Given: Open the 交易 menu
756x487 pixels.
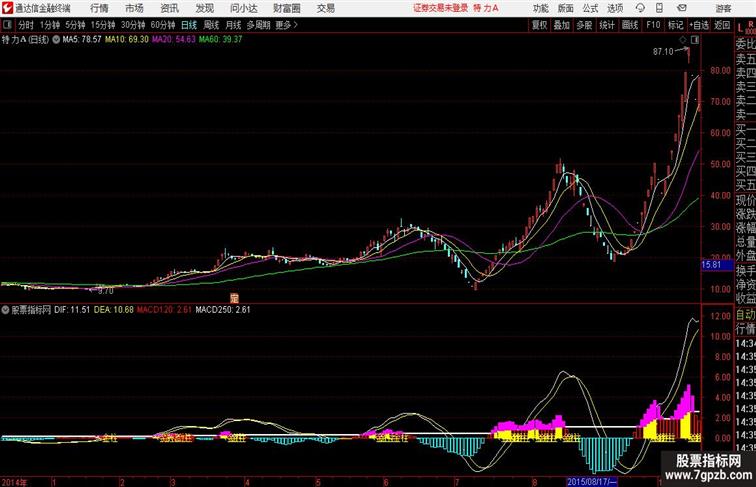Looking at the screenshot, I should coord(326,8).
